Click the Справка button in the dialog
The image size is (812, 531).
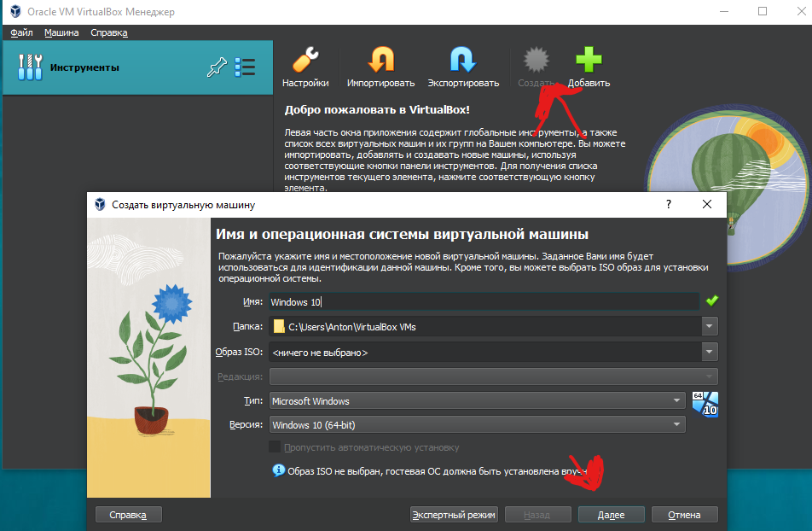pos(129,515)
